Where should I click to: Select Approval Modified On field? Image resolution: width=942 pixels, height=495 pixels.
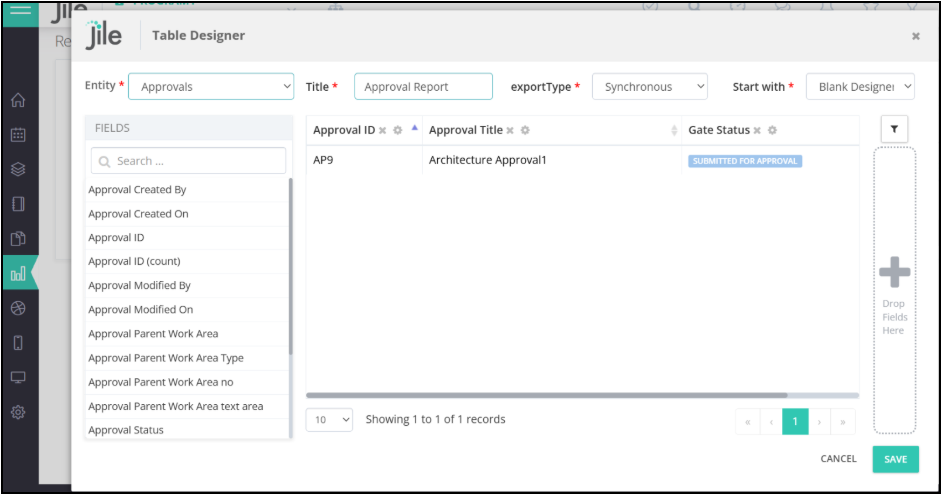[x=187, y=309]
